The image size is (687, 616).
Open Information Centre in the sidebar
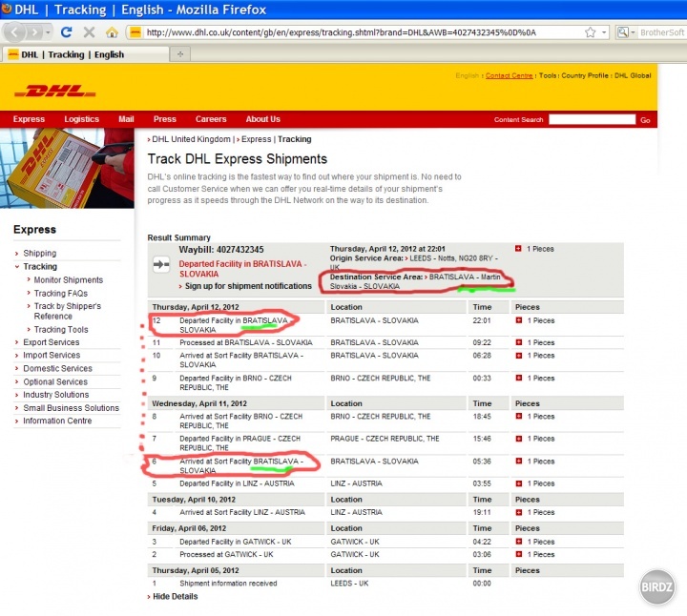click(57, 421)
